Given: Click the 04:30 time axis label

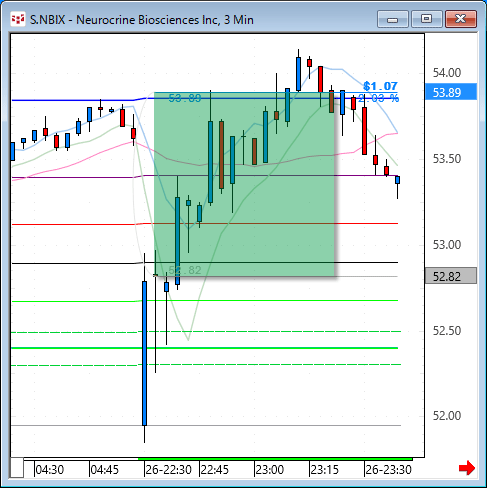Looking at the screenshot, I should [49, 470].
